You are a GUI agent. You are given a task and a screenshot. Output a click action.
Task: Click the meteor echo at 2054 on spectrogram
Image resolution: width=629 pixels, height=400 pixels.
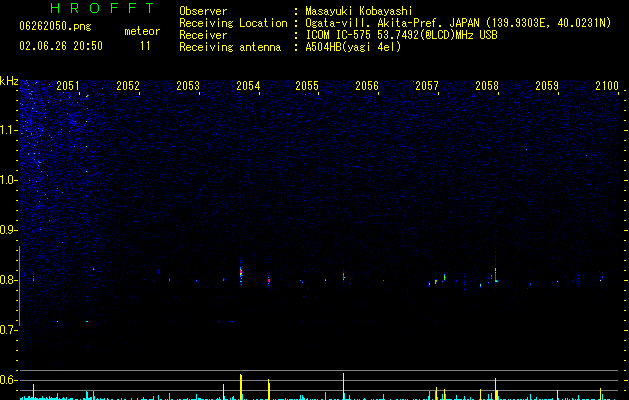click(241, 274)
